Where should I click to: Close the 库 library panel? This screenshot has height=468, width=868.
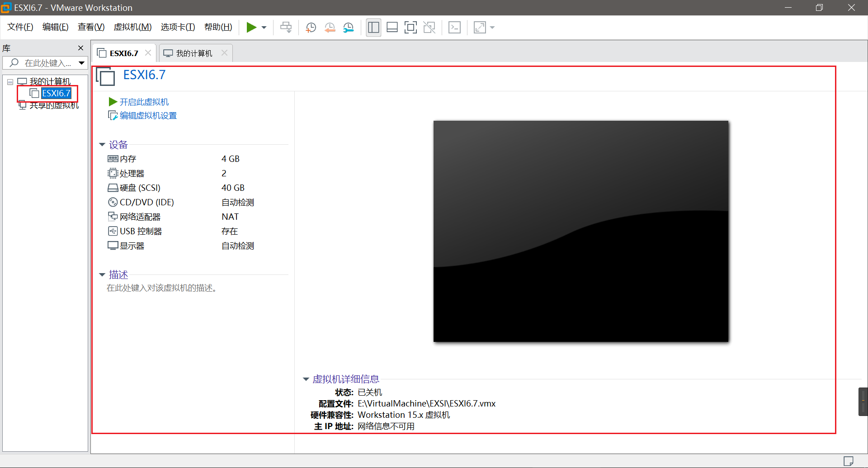(x=81, y=48)
